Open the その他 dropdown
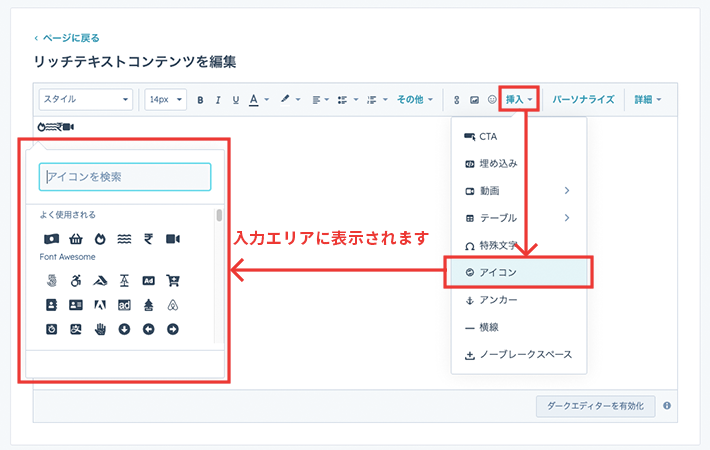This screenshot has width=710, height=450. [415, 99]
